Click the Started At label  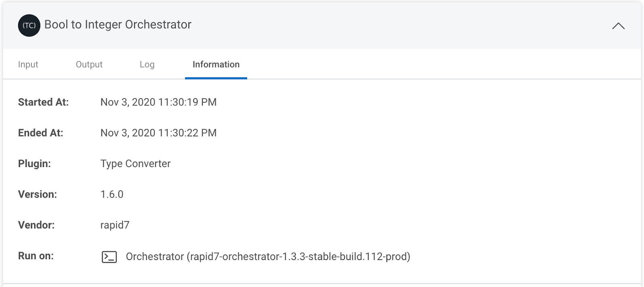click(x=43, y=102)
